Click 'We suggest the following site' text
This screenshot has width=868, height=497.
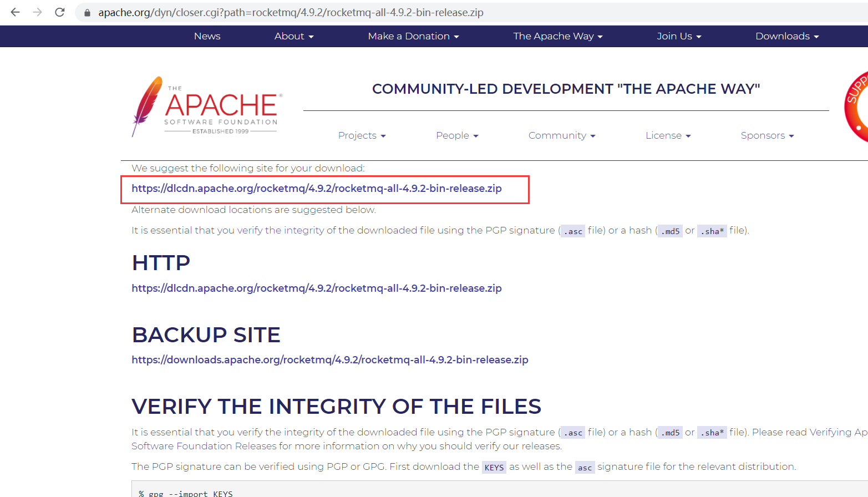[x=248, y=168]
